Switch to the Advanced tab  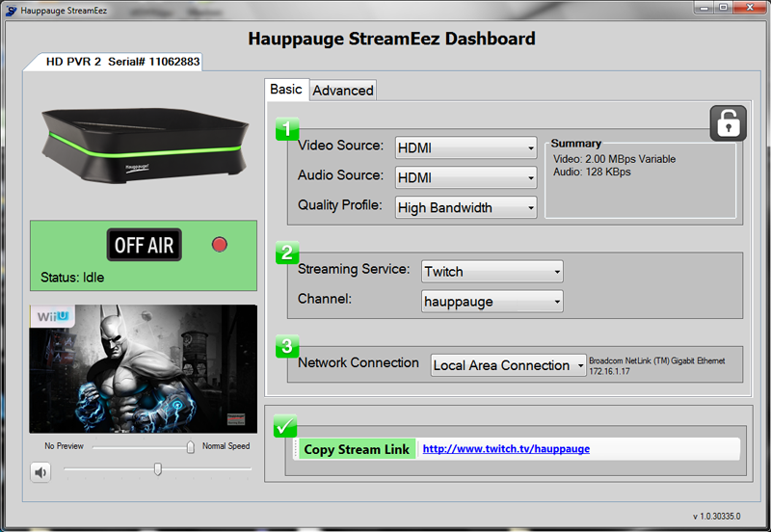pyautogui.click(x=343, y=90)
